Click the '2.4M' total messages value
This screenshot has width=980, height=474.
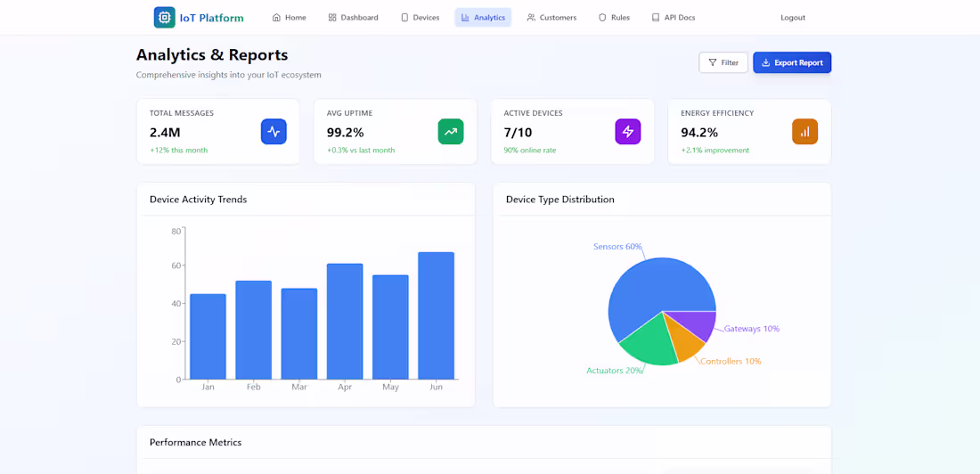165,133
